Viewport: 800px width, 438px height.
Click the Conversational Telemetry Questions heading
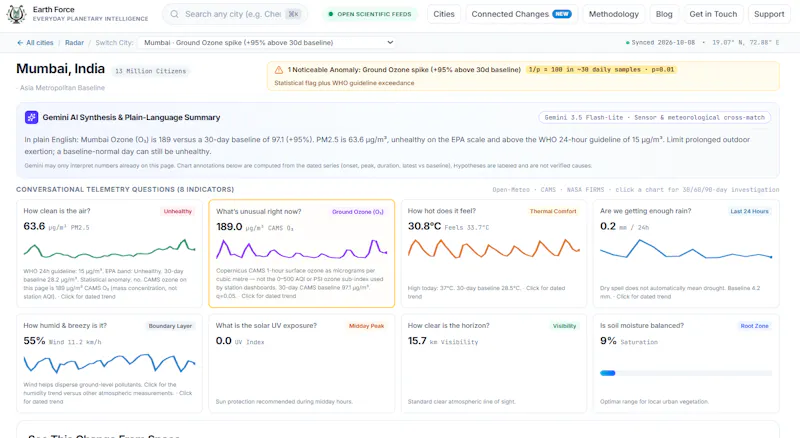click(x=125, y=189)
